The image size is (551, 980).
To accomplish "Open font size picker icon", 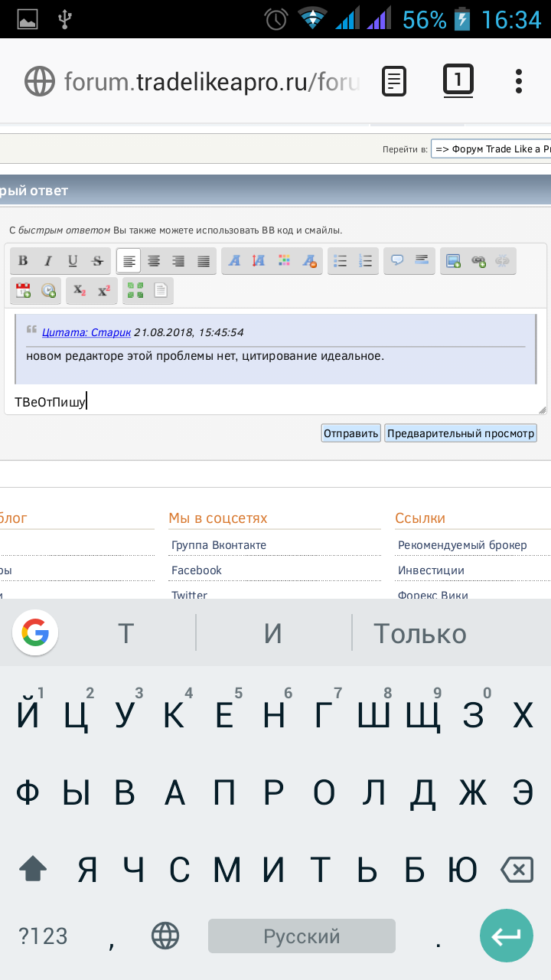I will (259, 261).
